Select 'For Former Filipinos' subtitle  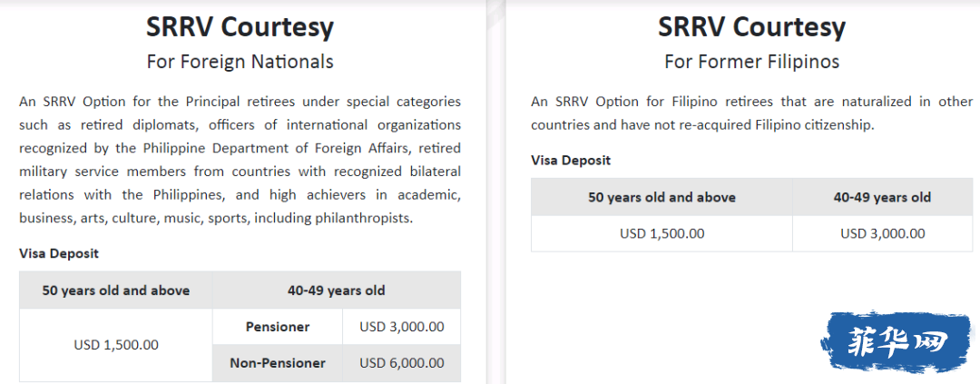click(752, 62)
